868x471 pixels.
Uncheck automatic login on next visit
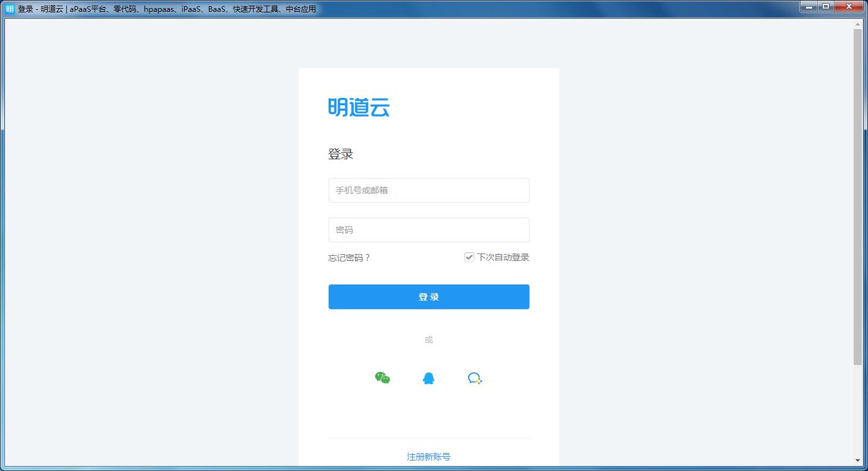469,257
